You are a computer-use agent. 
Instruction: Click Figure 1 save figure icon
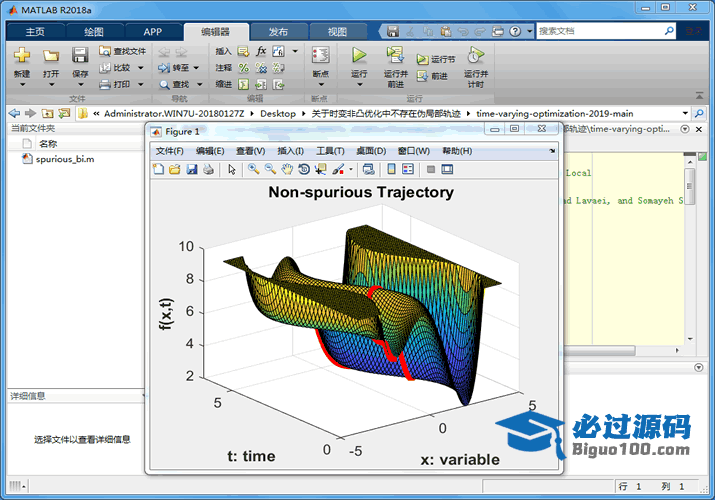coord(192,170)
